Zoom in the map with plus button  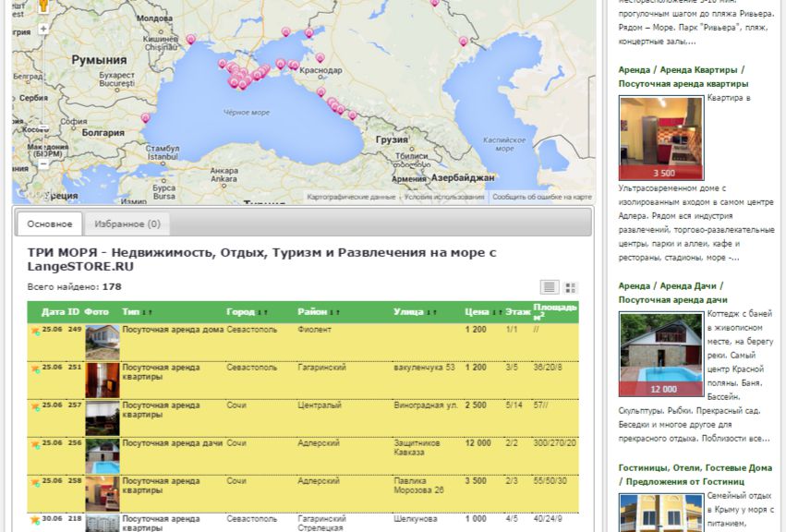[43, 29]
